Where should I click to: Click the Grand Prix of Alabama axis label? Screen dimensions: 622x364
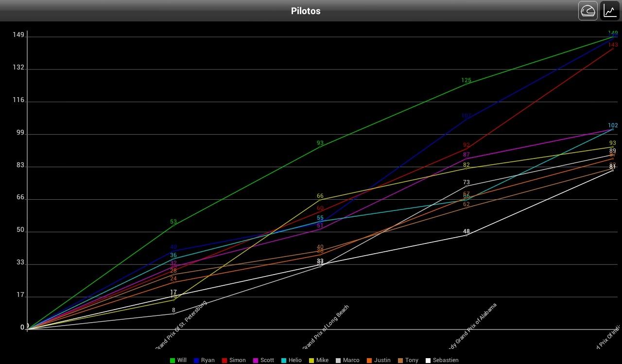473,327
